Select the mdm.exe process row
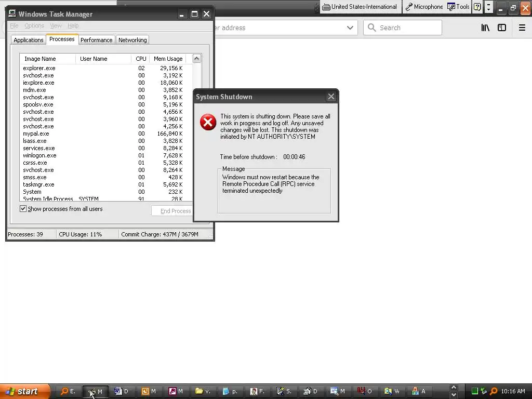Image resolution: width=532 pixels, height=399 pixels. coord(106,90)
